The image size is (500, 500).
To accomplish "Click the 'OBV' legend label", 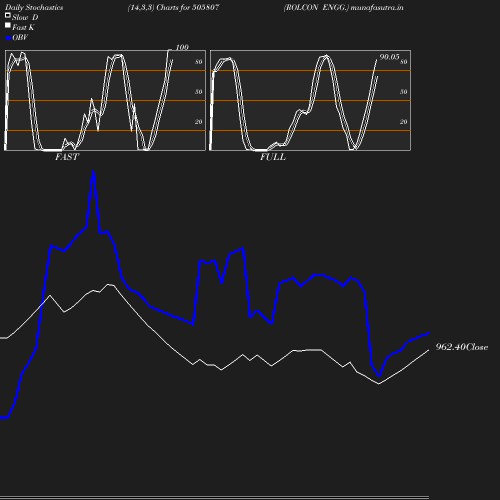I will tap(20, 37).
